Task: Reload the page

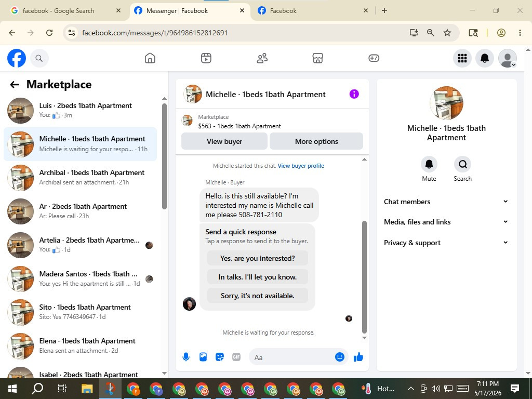Action: [49, 33]
